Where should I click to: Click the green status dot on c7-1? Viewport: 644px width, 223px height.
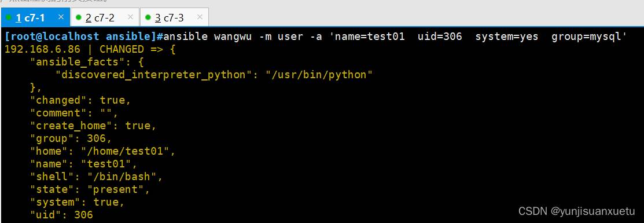9,18
